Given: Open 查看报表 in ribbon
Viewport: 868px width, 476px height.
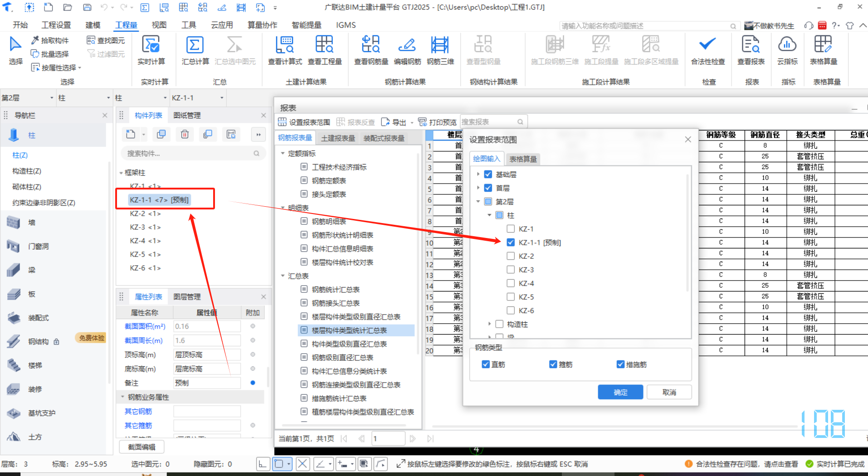Looking at the screenshot, I should 751,50.
